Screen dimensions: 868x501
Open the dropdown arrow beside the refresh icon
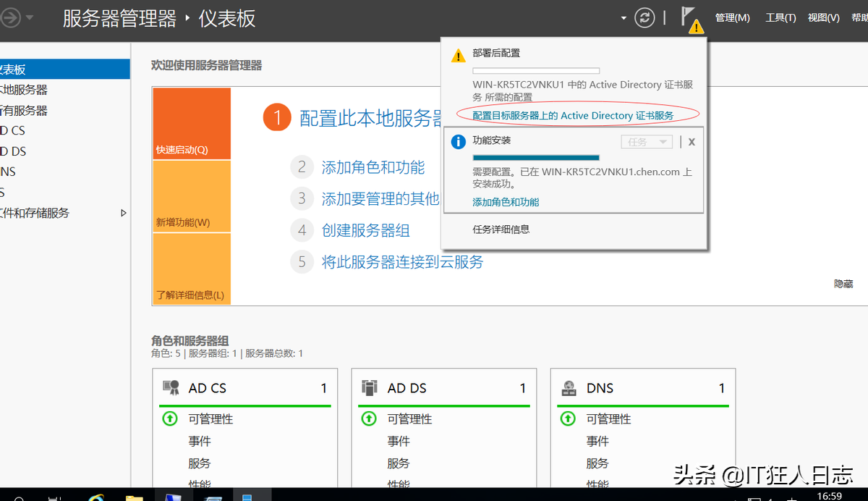624,18
